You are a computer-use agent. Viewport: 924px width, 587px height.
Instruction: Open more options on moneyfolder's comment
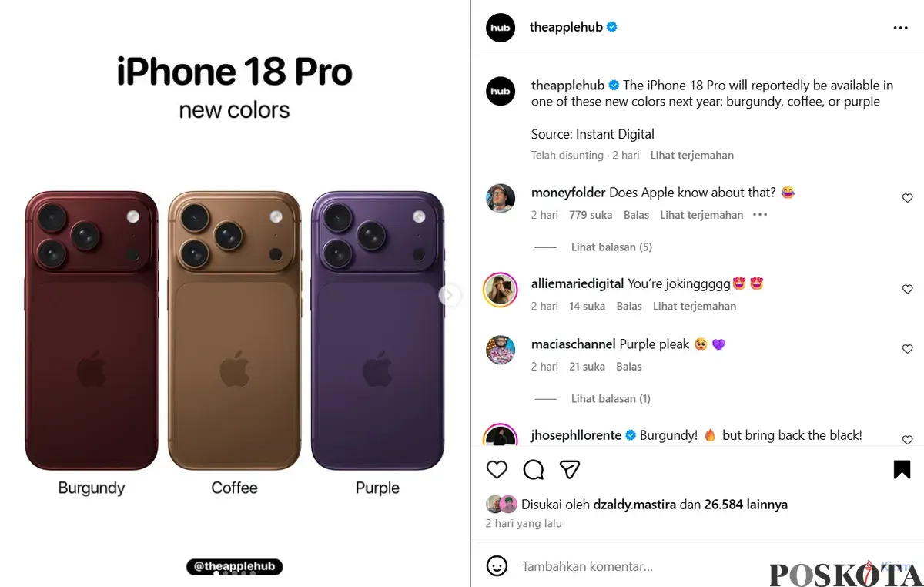click(760, 215)
